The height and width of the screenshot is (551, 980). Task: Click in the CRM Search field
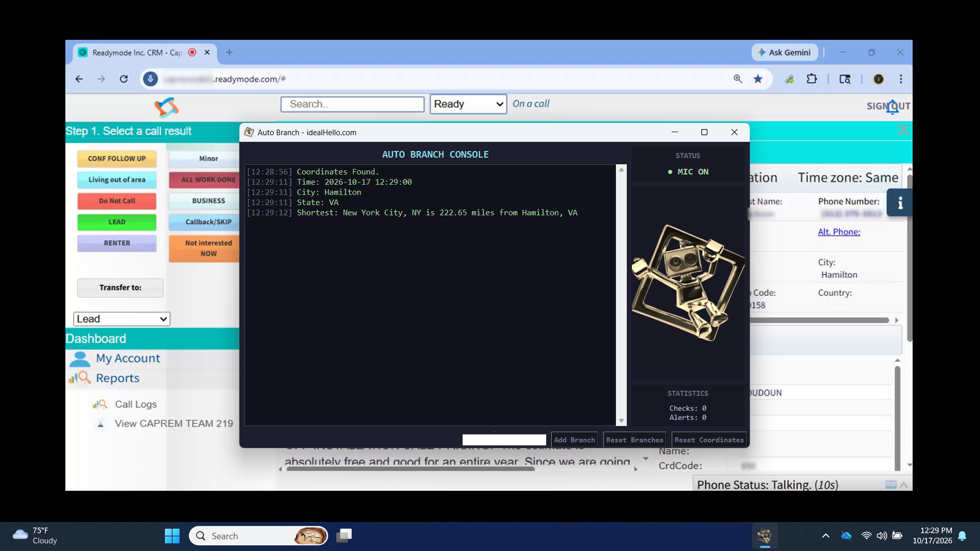[x=352, y=104]
